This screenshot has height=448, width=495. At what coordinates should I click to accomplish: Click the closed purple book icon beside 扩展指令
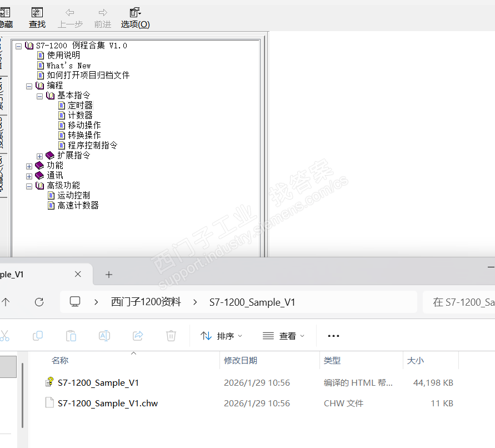pyautogui.click(x=50, y=156)
